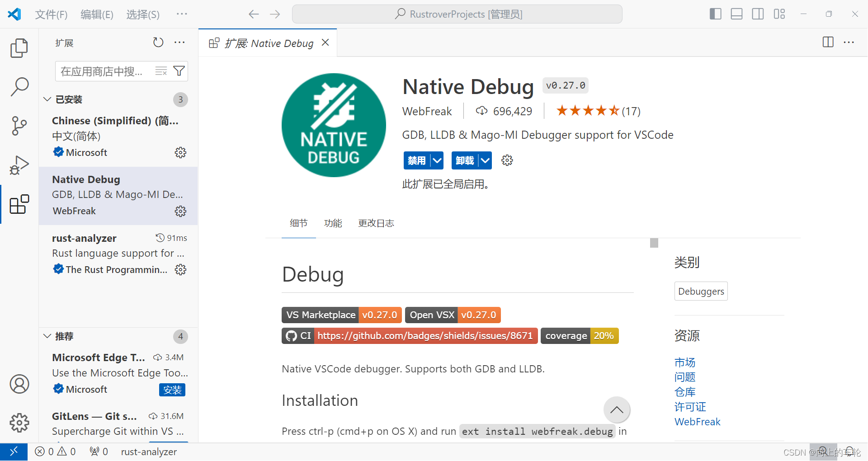Click the Open VSX version badge
Image resolution: width=868 pixels, height=461 pixels.
point(453,315)
